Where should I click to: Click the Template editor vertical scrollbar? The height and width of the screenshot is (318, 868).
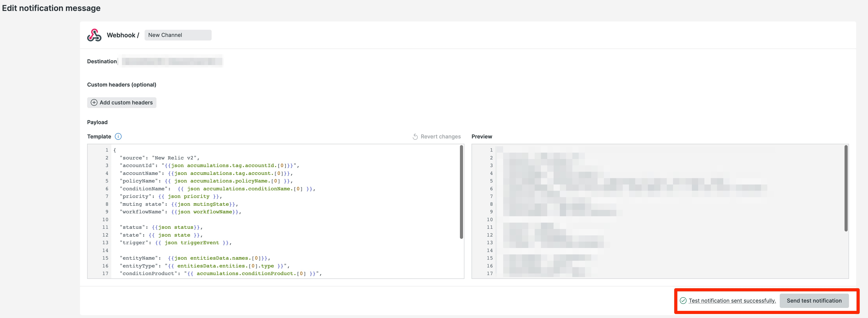[x=461, y=192]
